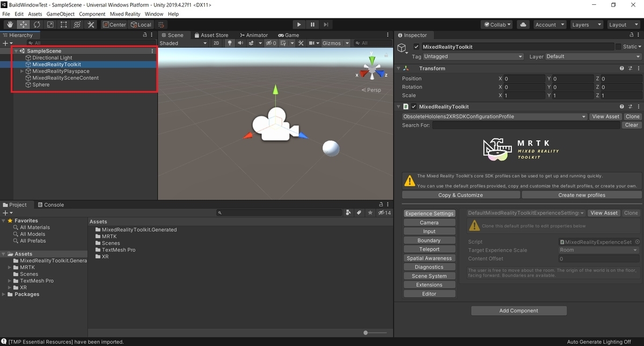This screenshot has height=346, width=644.
Task: Toggle Persp projection label in scene
Action: click(x=371, y=90)
